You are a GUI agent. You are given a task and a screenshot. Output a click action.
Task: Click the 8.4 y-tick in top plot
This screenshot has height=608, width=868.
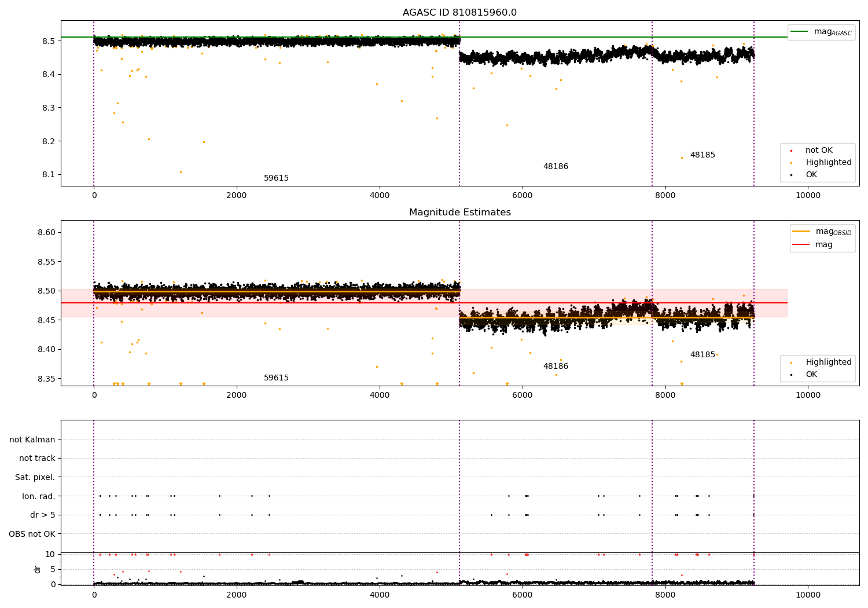pyautogui.click(x=49, y=75)
